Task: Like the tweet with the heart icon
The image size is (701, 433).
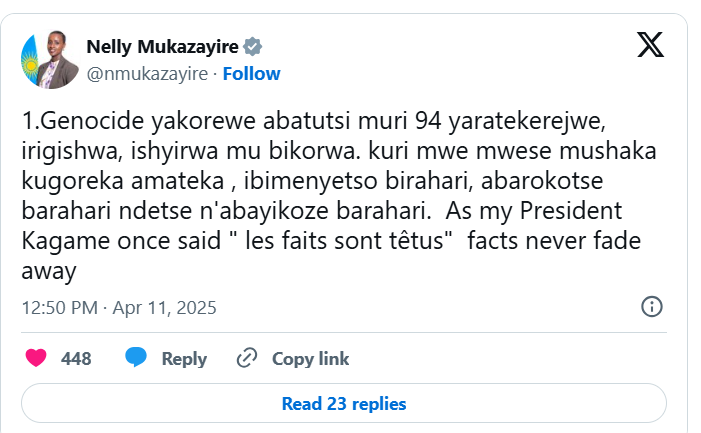Action: (x=36, y=358)
